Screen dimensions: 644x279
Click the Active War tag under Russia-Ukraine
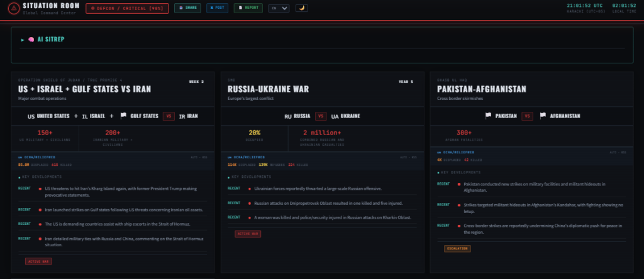coord(248,233)
